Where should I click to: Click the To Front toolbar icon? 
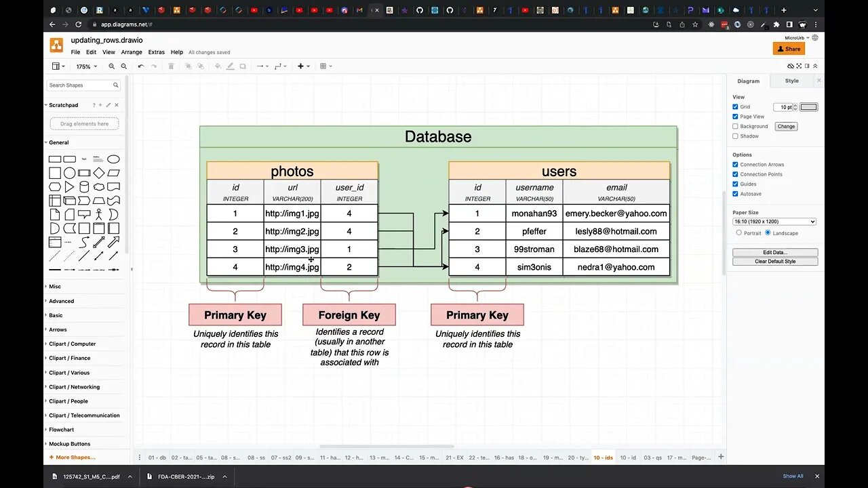(189, 66)
